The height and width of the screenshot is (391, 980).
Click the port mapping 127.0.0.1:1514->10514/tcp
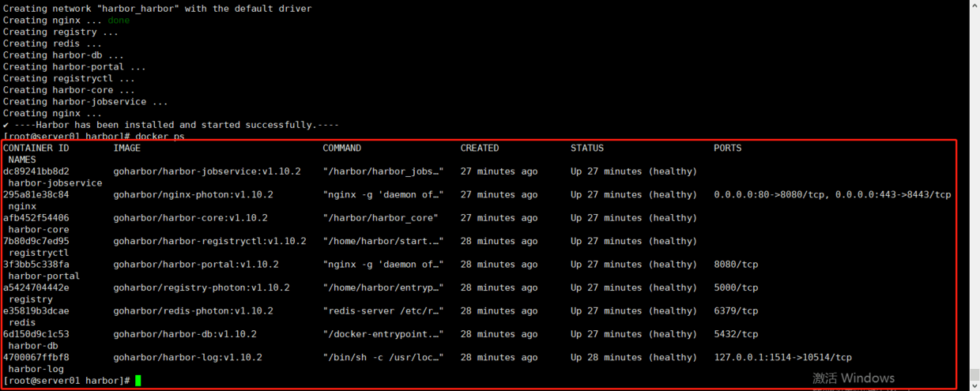[783, 358]
